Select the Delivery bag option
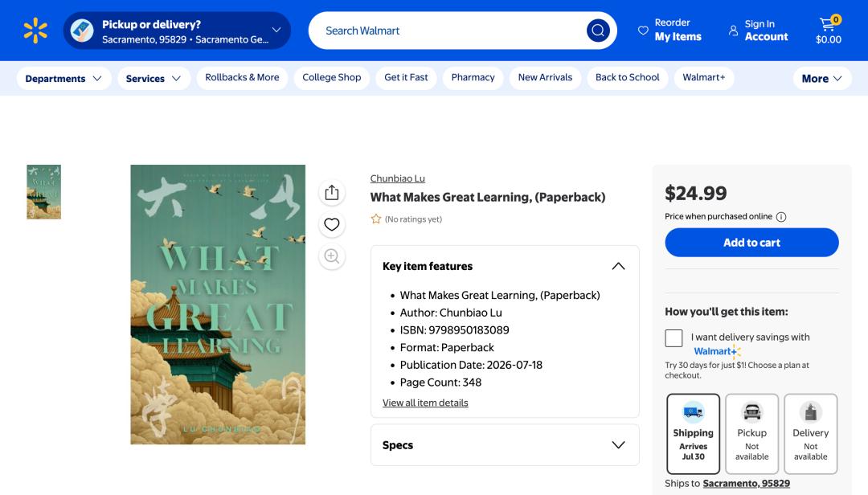The height and width of the screenshot is (495, 868). click(810, 434)
